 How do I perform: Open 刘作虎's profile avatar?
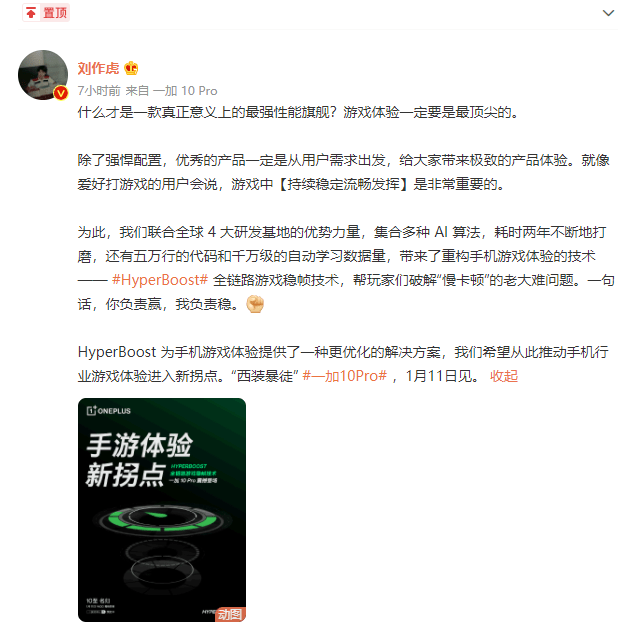pyautogui.click(x=43, y=75)
